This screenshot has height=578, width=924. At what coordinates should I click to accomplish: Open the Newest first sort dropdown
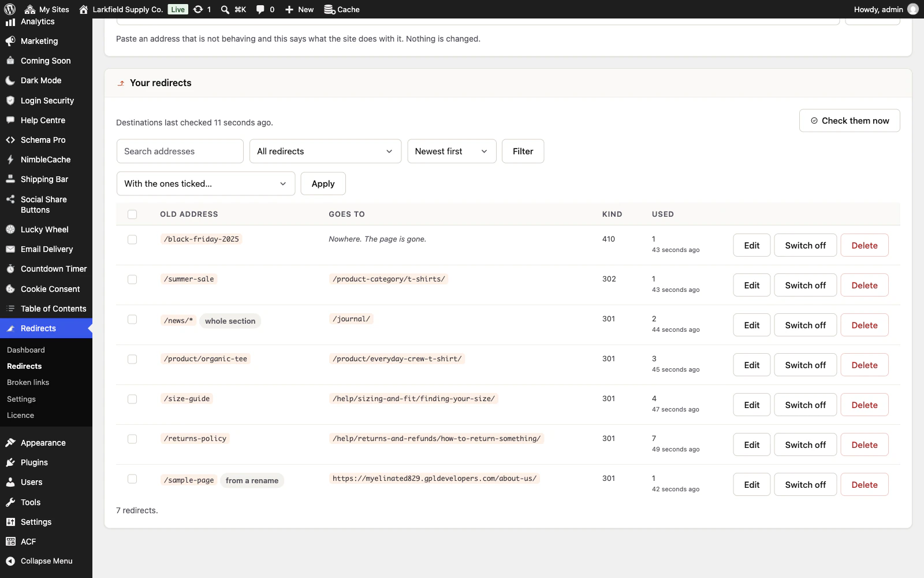[x=452, y=151]
